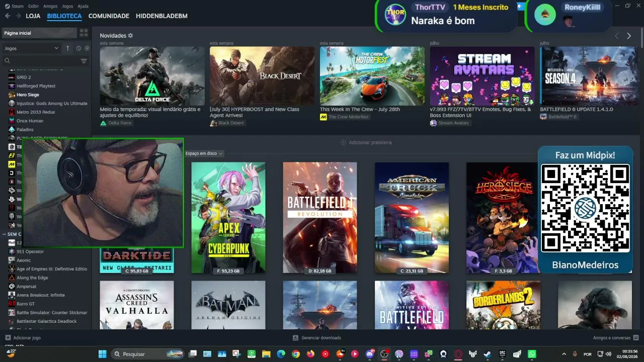This screenshot has height=362, width=644.
Task: Select the Borderlands 2 game cover
Action: click(503, 305)
